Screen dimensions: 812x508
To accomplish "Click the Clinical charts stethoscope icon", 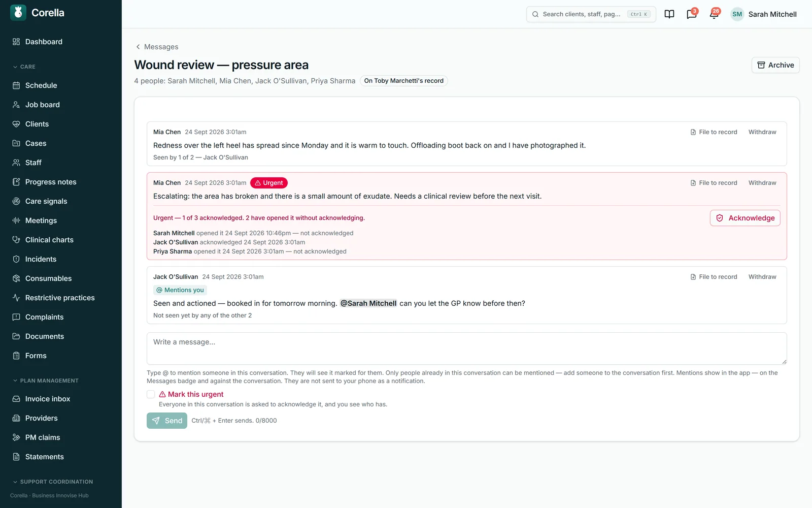I will (16, 240).
